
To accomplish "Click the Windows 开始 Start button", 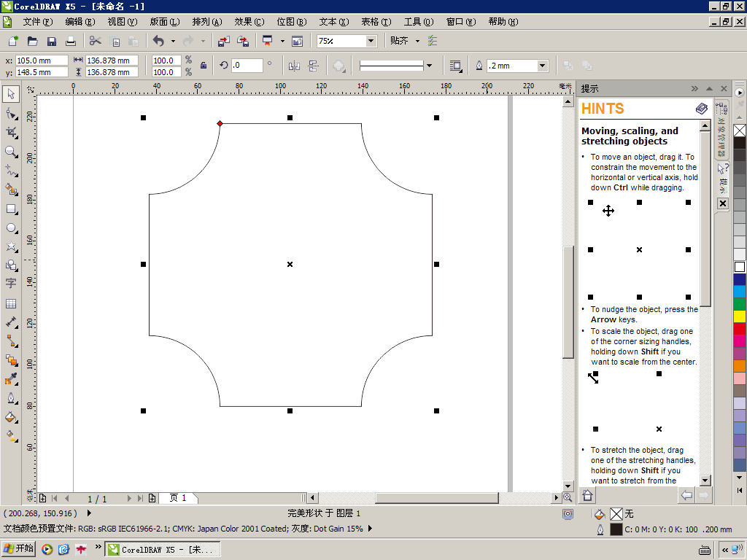I will coord(19,549).
